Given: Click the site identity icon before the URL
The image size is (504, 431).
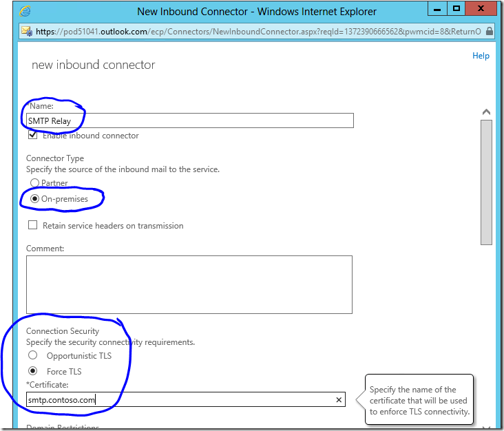Looking at the screenshot, I should pos(26,31).
